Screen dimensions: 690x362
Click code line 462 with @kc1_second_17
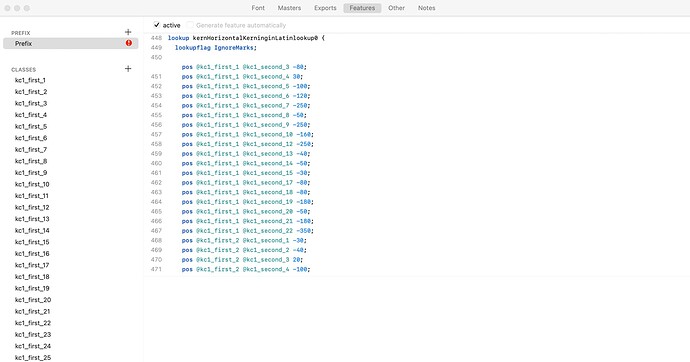tap(246, 183)
